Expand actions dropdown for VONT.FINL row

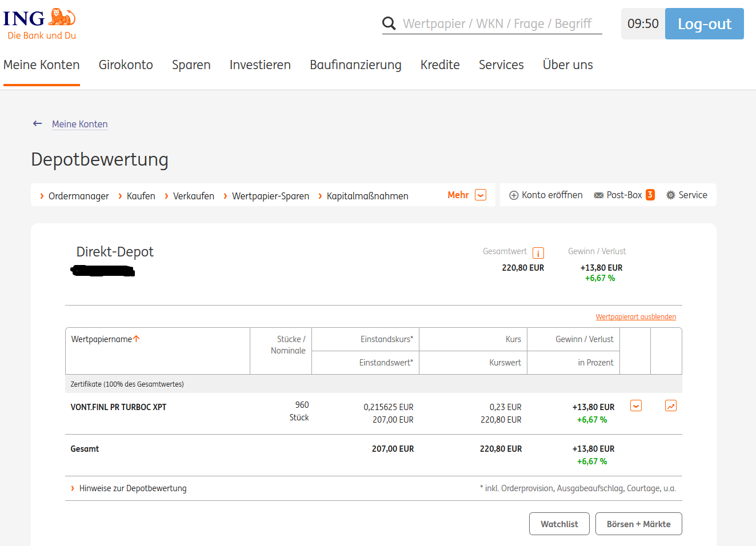[x=635, y=406]
